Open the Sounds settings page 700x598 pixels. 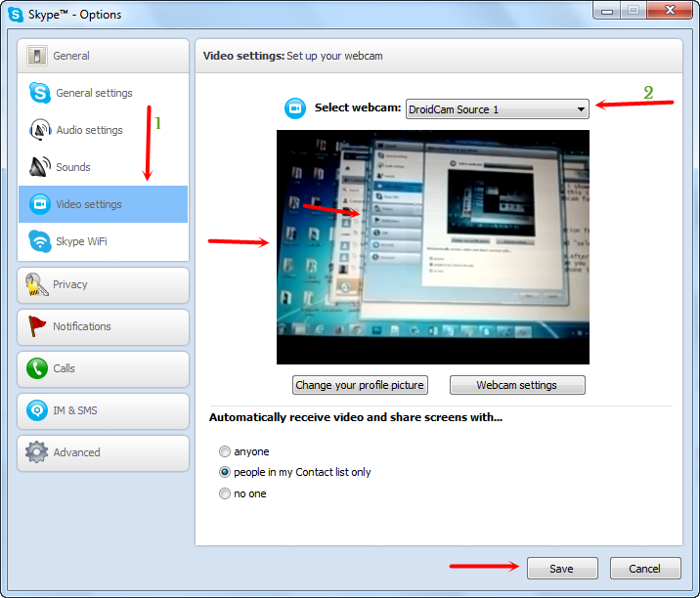coord(103,167)
